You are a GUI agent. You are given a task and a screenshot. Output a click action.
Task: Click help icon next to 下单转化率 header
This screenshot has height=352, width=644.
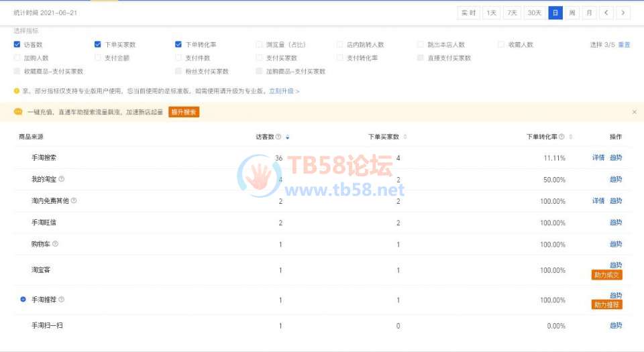coord(561,137)
